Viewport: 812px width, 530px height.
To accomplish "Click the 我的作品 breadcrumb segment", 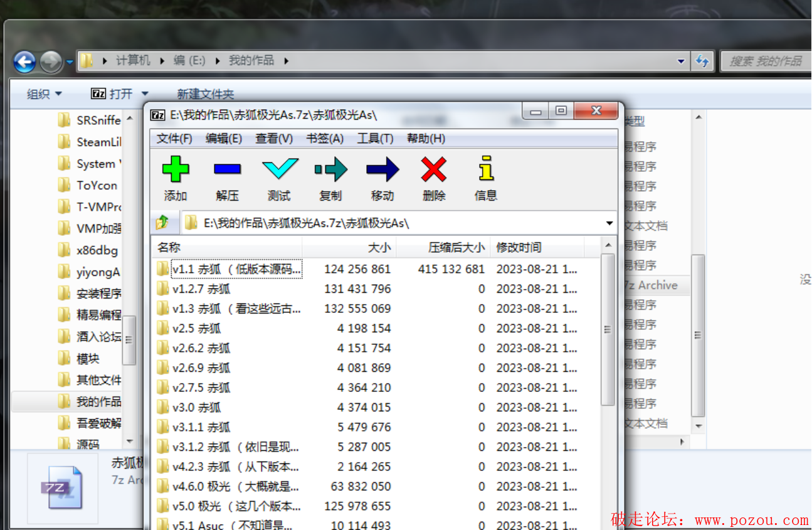I will pos(251,61).
